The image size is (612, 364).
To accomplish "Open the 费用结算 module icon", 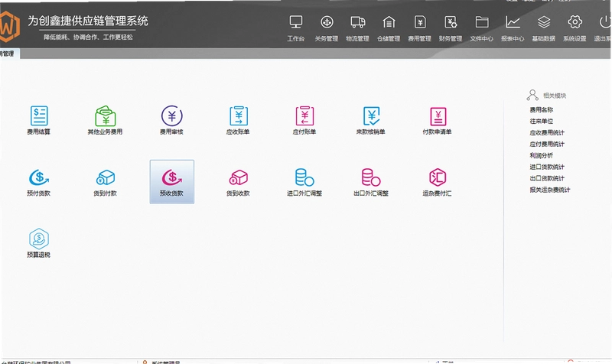I will (x=39, y=115).
